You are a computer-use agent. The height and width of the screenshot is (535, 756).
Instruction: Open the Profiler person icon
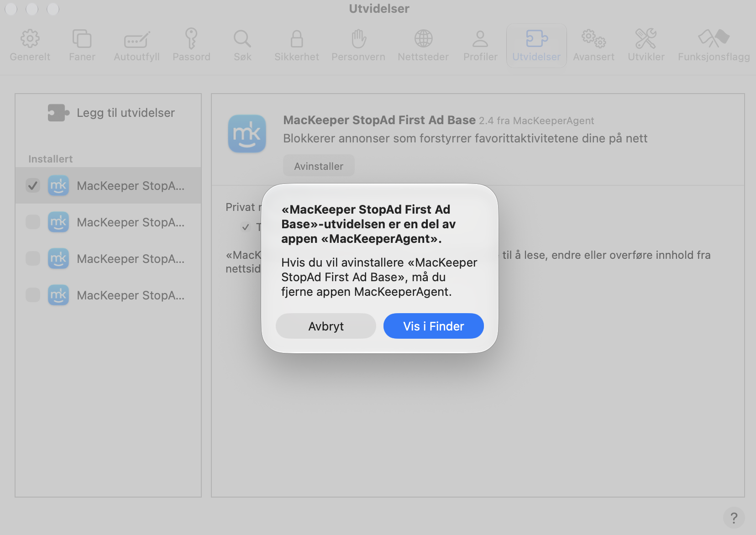pyautogui.click(x=480, y=39)
